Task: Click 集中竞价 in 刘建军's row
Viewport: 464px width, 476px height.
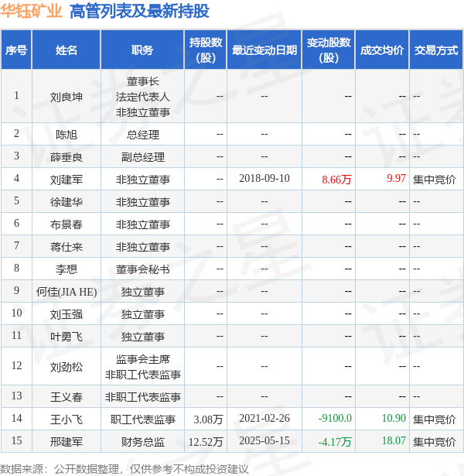Action: tap(435, 180)
